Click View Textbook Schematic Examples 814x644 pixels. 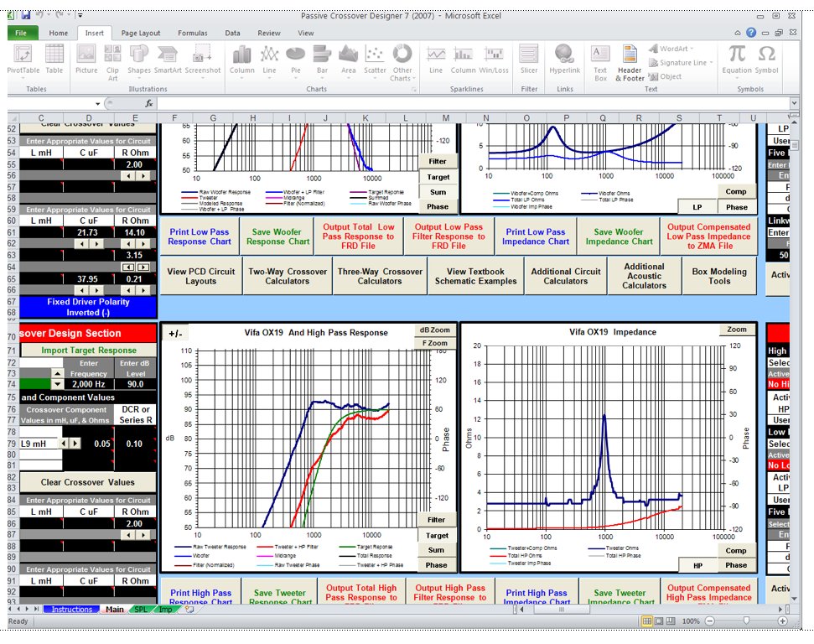[x=475, y=276]
